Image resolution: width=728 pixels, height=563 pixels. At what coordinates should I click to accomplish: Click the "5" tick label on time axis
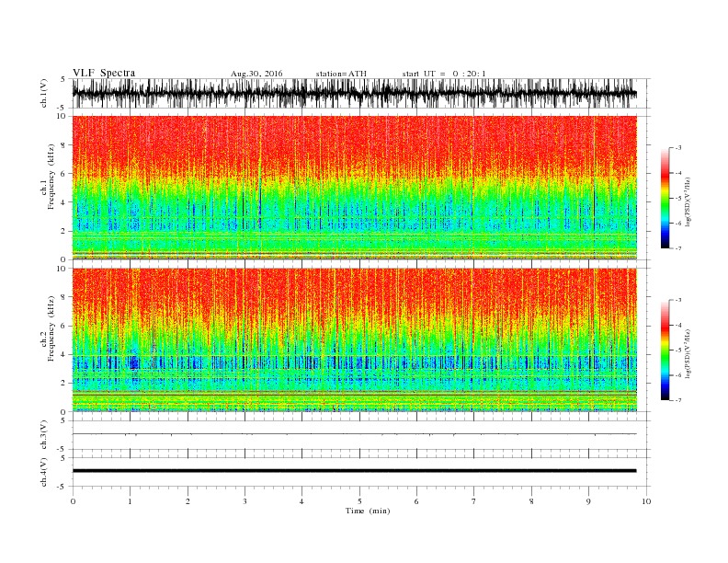[359, 501]
